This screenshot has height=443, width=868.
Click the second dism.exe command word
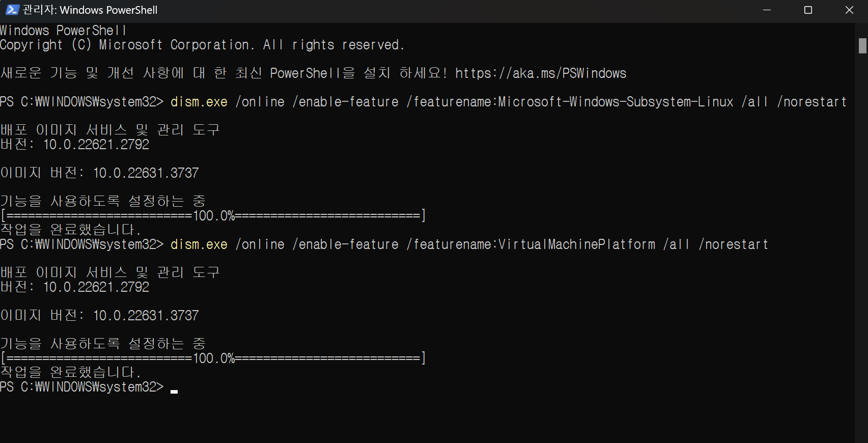pos(199,244)
